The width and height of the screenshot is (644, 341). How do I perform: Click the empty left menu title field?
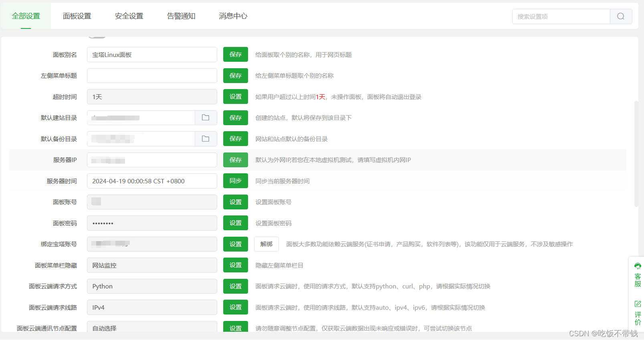pyautogui.click(x=152, y=76)
